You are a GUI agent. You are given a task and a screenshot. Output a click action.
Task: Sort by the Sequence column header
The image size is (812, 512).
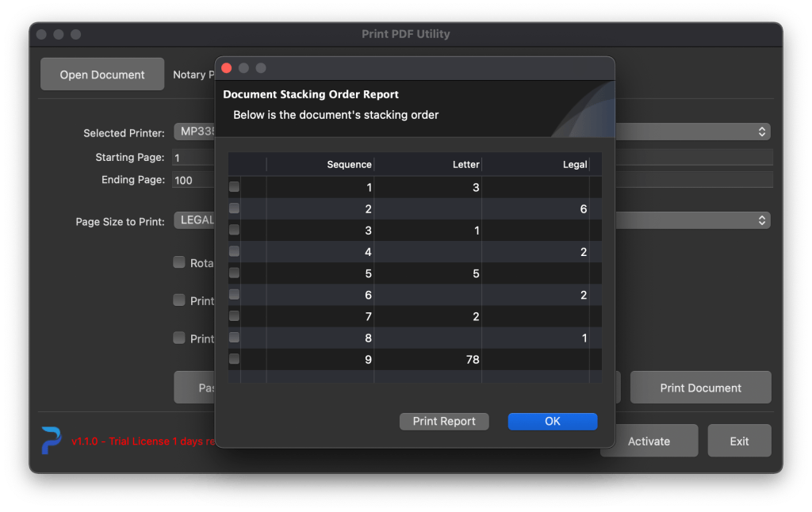320,164
